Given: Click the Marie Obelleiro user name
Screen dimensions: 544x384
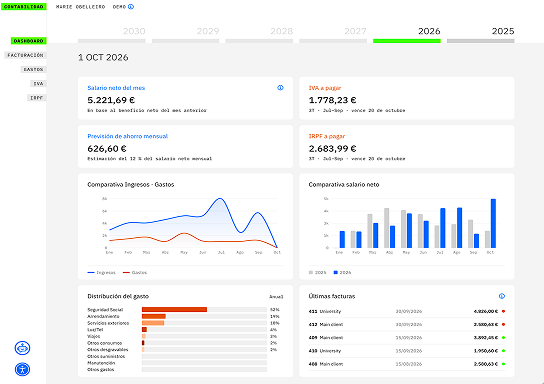Looking at the screenshot, I should [80, 7].
